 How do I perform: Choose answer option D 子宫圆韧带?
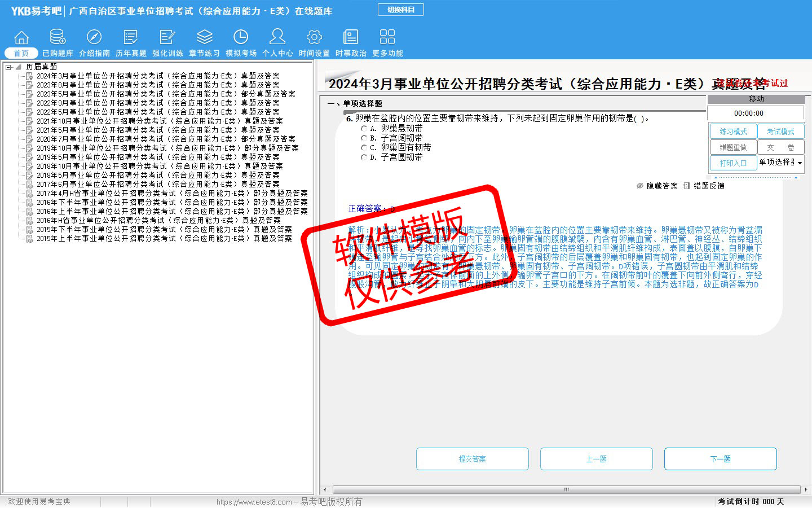pyautogui.click(x=364, y=157)
